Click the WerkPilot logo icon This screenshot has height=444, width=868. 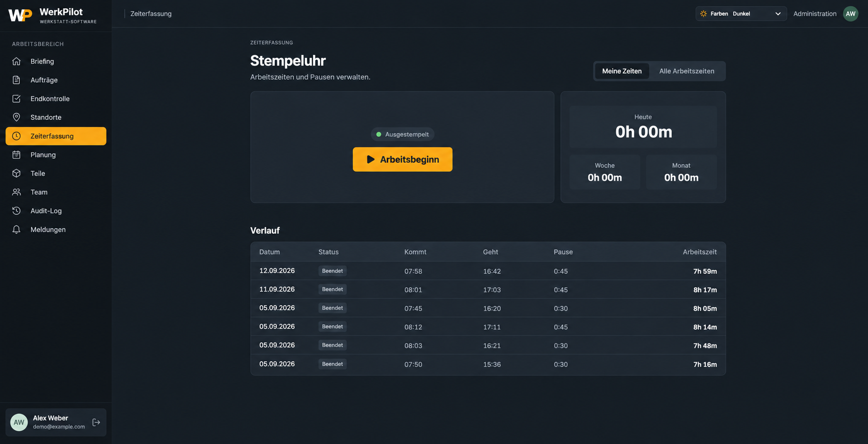pyautogui.click(x=20, y=15)
